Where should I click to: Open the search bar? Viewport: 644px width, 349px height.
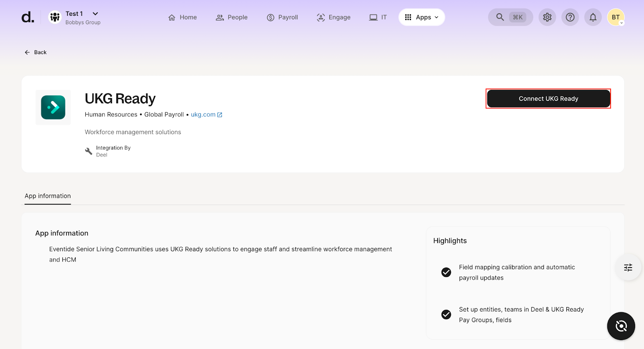tap(510, 17)
